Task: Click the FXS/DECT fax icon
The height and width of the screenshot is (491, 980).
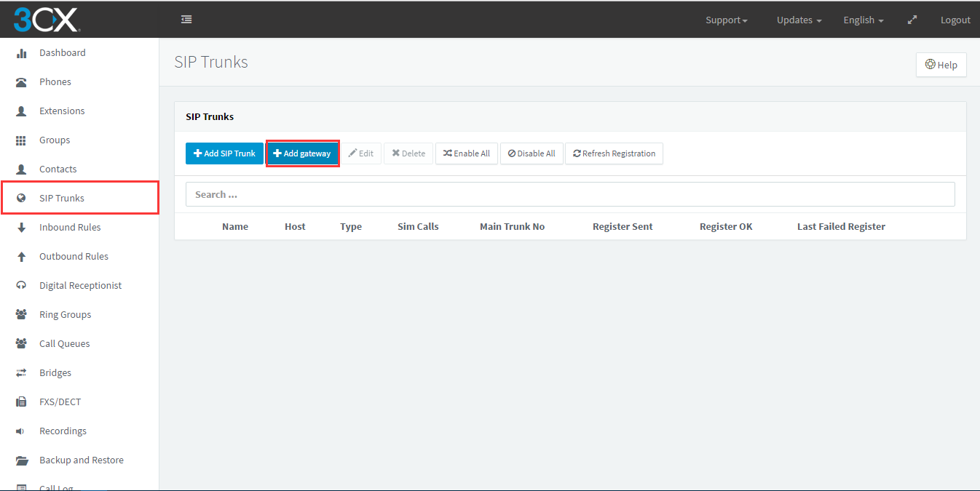Action: pyautogui.click(x=21, y=402)
